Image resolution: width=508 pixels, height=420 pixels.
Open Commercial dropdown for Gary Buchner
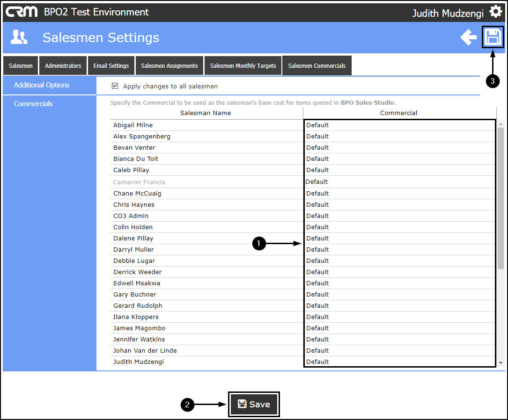(399, 295)
